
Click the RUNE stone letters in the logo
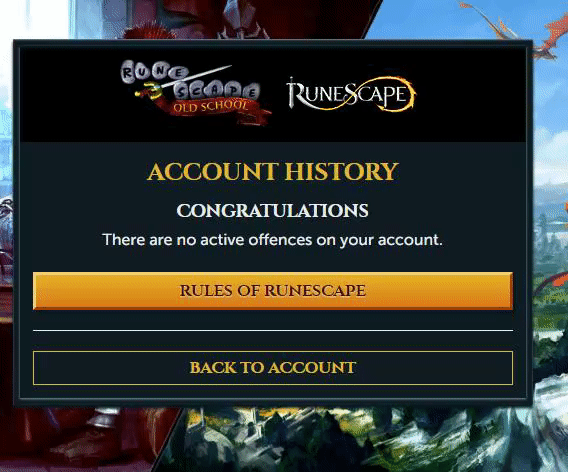[x=154, y=72]
